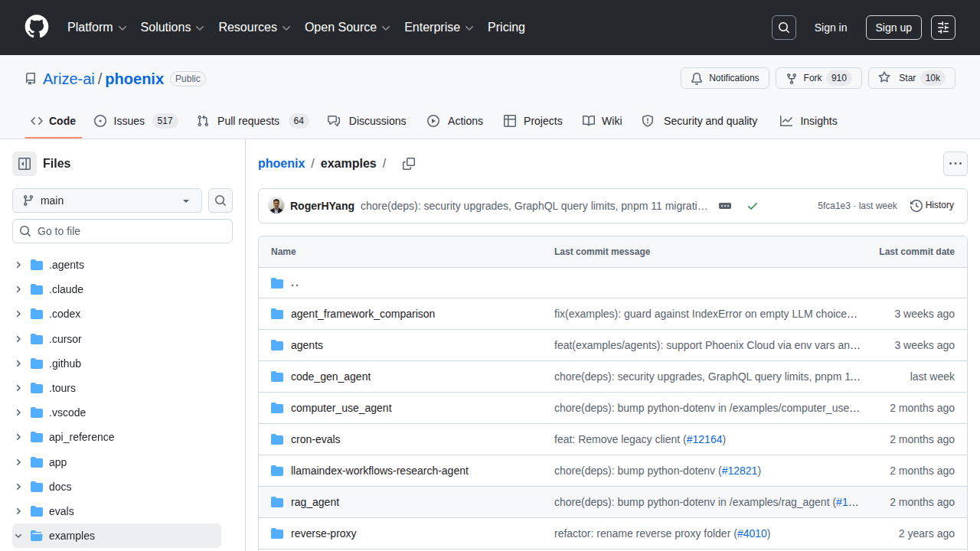The height and width of the screenshot is (551, 980).
Task: Click the docs folder icon in tree
Action: tap(37, 487)
